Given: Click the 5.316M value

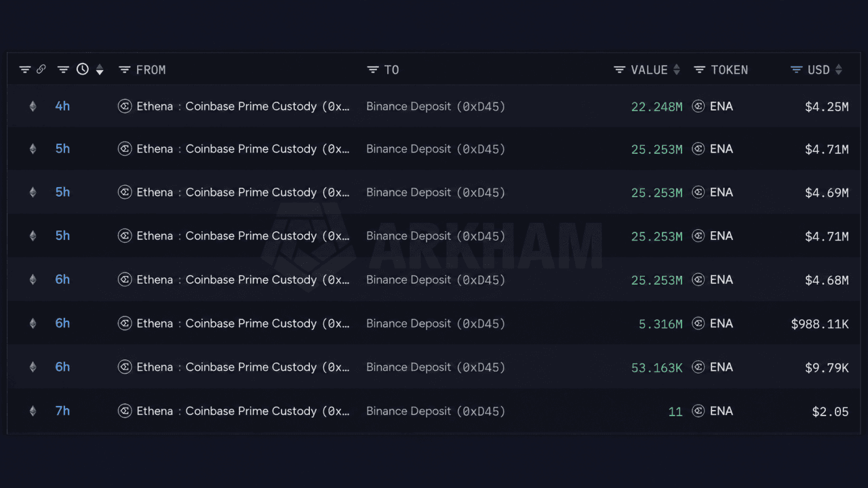Looking at the screenshot, I should coord(661,324).
